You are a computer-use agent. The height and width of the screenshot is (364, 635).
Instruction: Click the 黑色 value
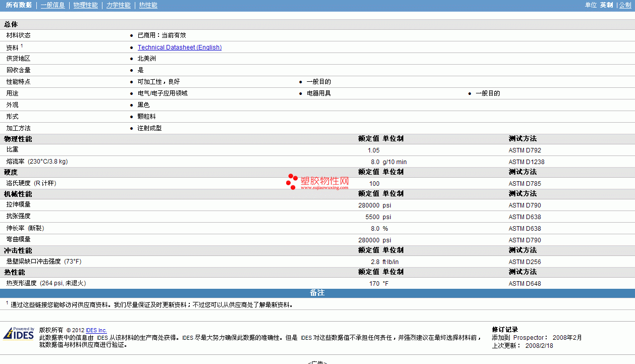(143, 105)
